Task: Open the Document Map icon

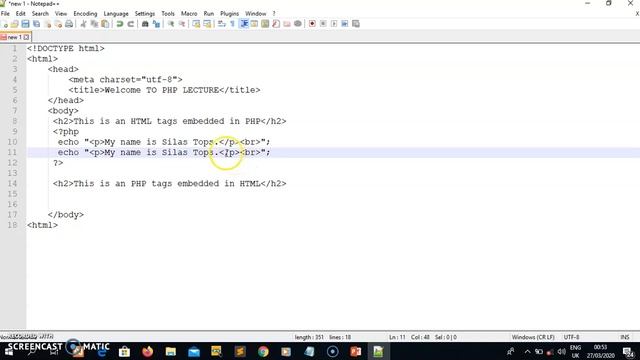Action: click(x=265, y=24)
